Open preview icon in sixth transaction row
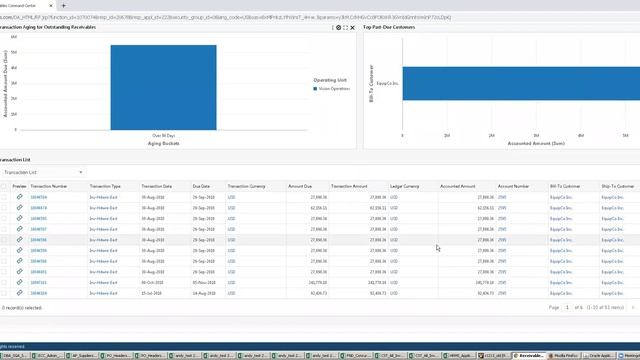Viewport: 640px width, 360px height. 19,250
